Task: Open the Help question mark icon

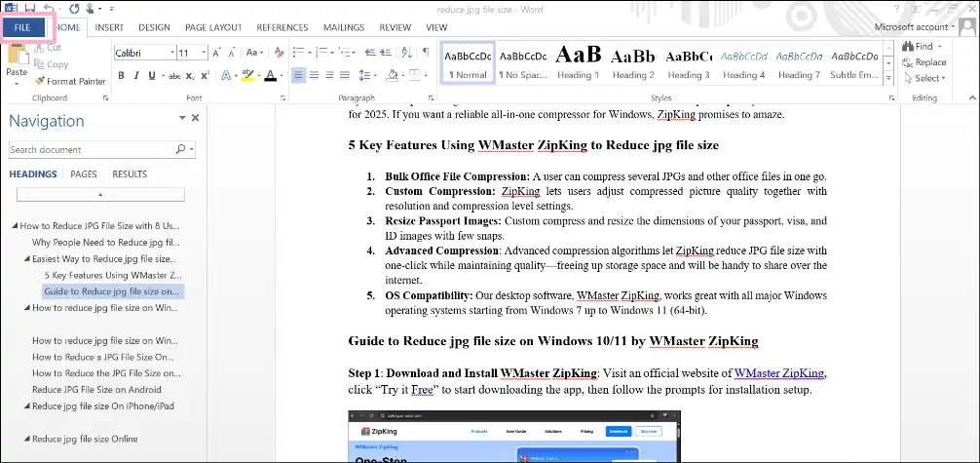Action: pos(897,8)
